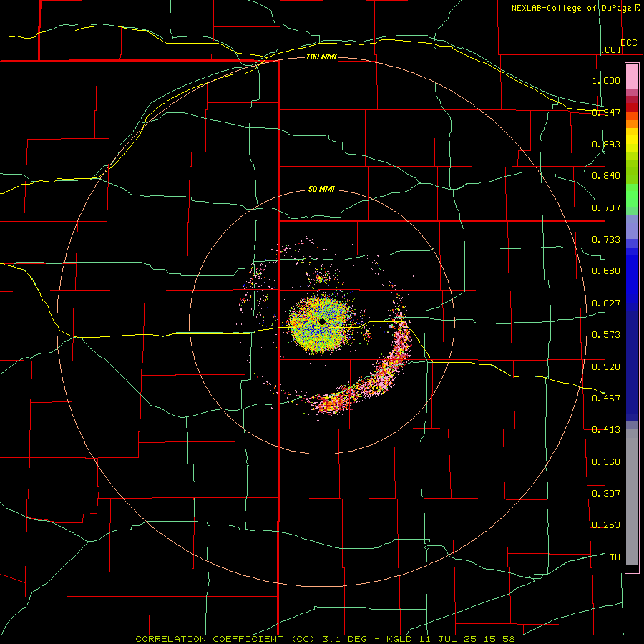Click the 50 NMI range ring label
Screen dimensions: 644x644
click(321, 189)
